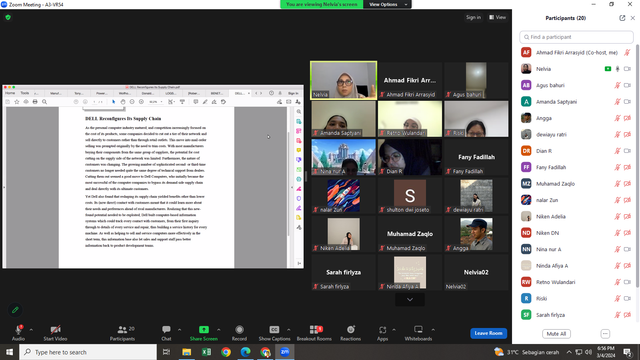Viewport: 640px width, 360px height.
Task: Click Nelvia's video thumbnail
Action: click(343, 80)
